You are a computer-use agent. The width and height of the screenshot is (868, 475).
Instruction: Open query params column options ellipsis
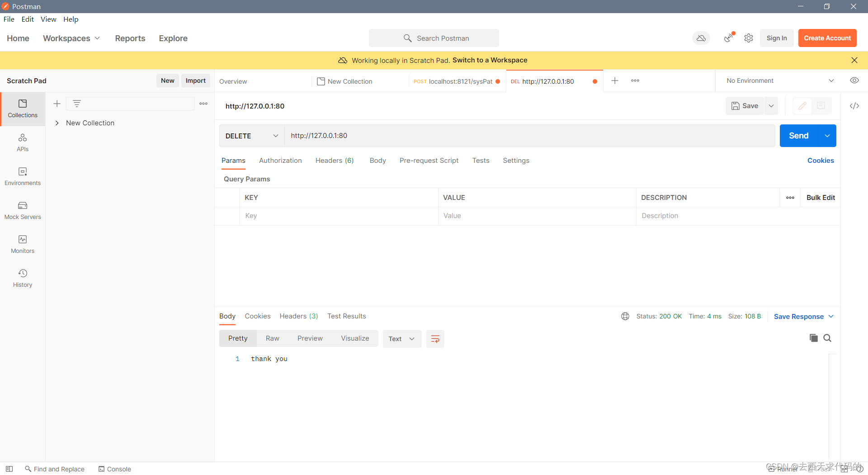[790, 198]
